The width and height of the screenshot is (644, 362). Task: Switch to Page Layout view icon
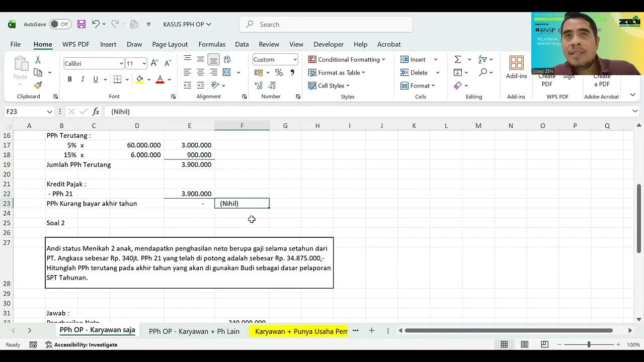tap(524, 344)
